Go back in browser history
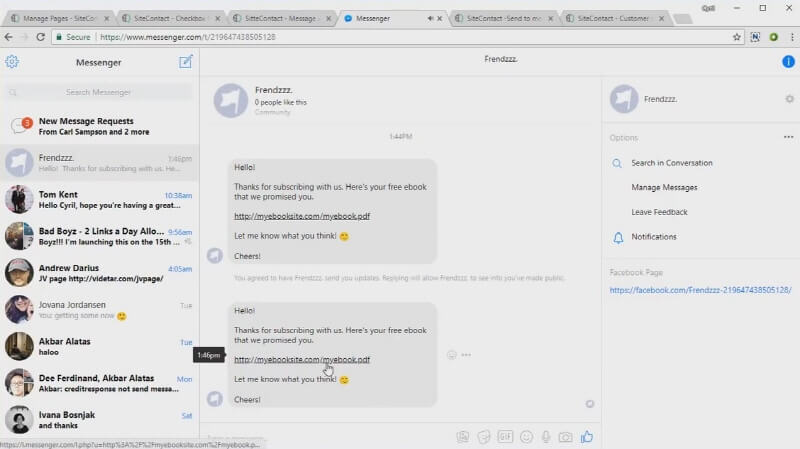The image size is (800, 449). (x=8, y=37)
